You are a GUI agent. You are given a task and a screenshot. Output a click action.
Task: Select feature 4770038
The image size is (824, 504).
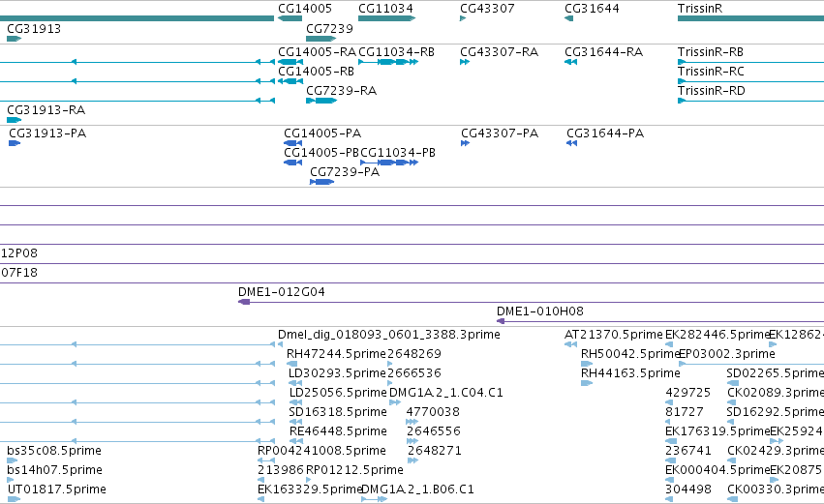coord(412,422)
